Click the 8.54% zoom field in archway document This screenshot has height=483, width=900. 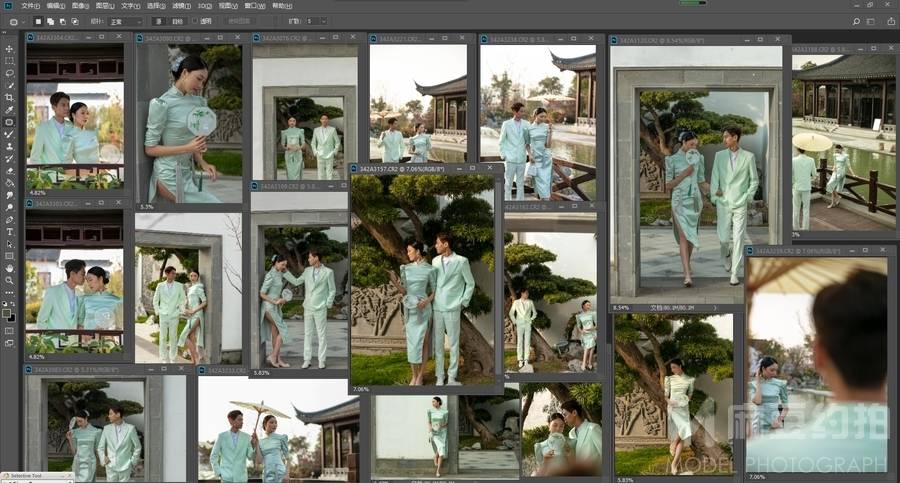click(621, 308)
